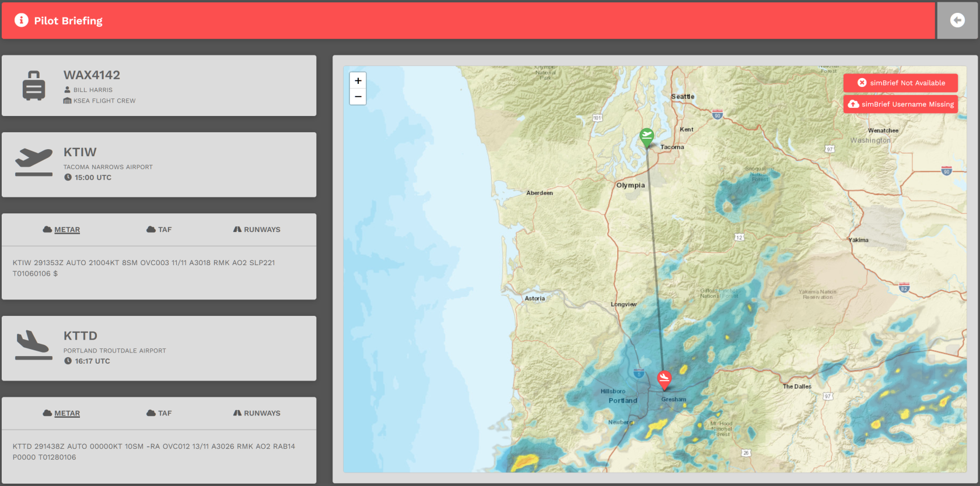Zoom out on the map
Viewport: 980px width, 486px height.
(x=358, y=97)
